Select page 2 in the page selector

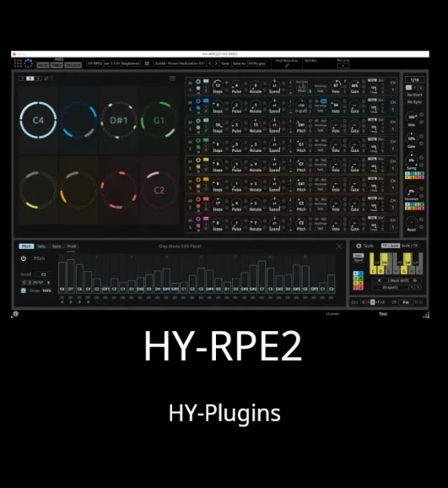pos(30,78)
